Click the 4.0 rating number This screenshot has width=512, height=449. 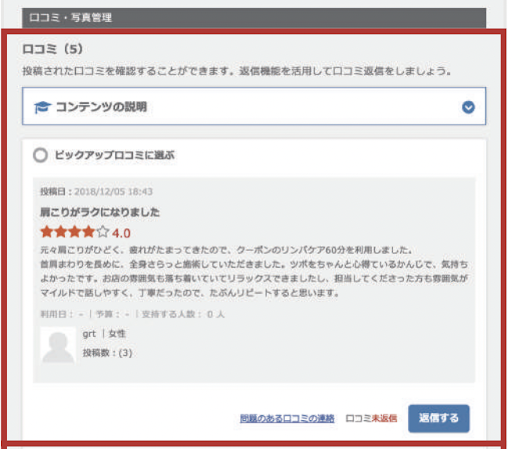point(121,233)
